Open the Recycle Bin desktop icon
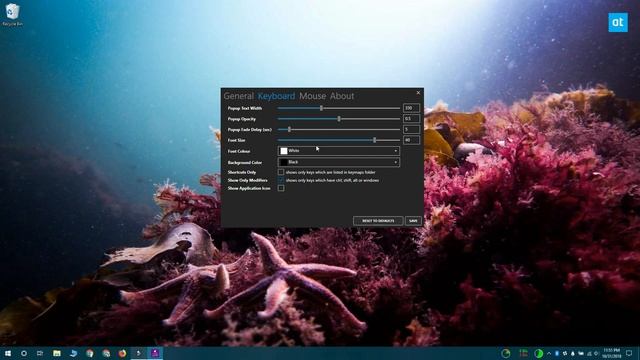The height and width of the screenshot is (360, 640). coord(12,15)
